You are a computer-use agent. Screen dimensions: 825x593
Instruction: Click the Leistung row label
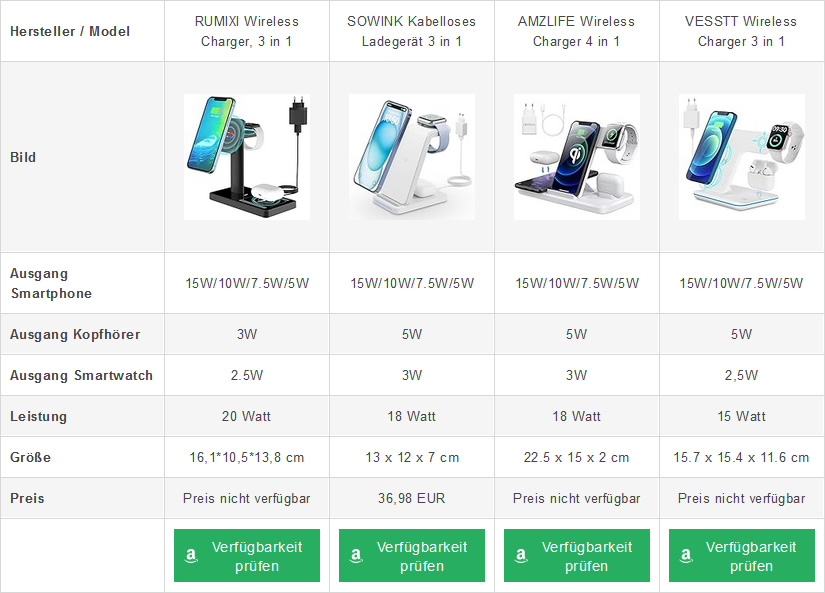(38, 416)
